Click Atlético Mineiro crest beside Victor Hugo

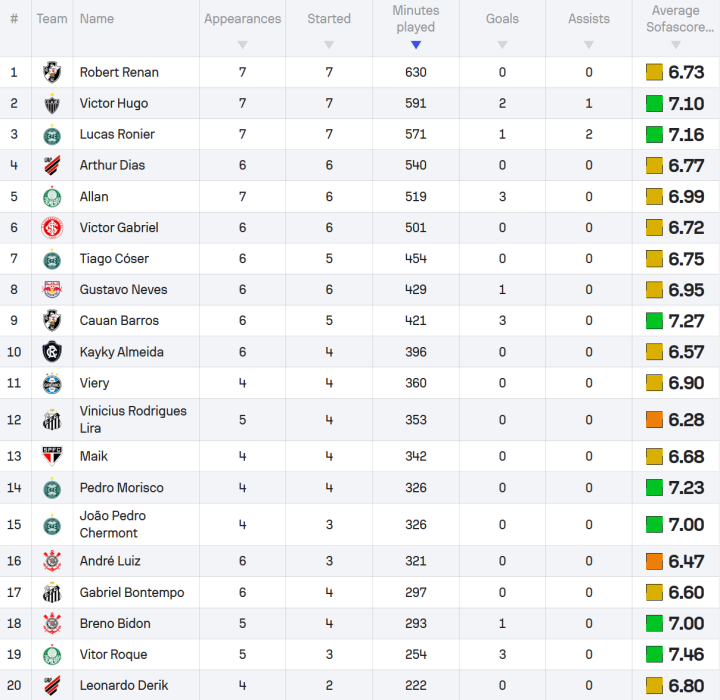click(52, 103)
